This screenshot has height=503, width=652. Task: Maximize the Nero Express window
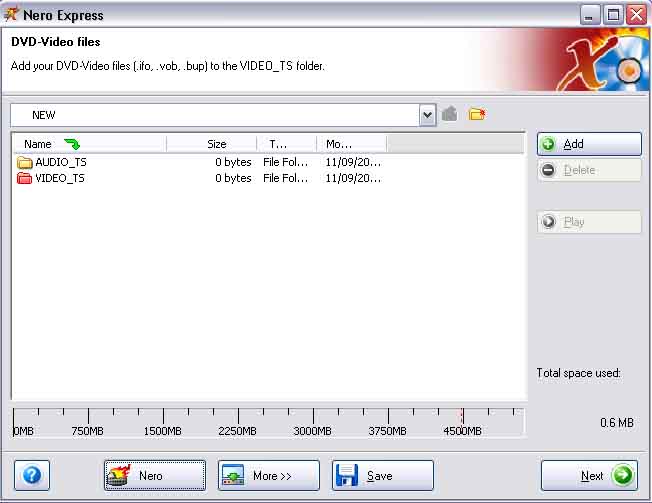coord(613,15)
